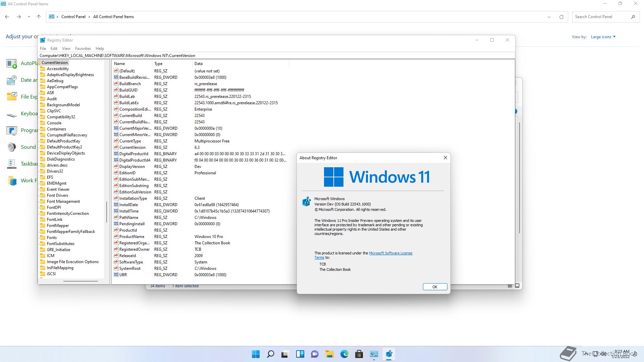Viewport: 644px width, 362px height.
Task: Click the Data column header
Action: click(240, 64)
